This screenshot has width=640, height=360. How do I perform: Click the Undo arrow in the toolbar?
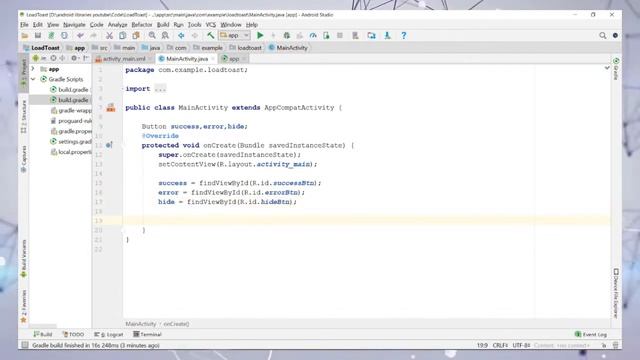(80, 36)
